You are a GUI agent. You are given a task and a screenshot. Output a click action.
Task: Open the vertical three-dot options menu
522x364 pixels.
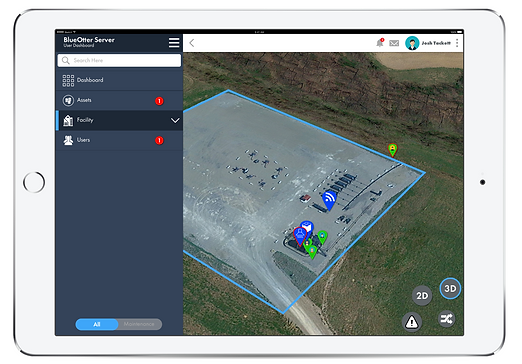point(457,43)
